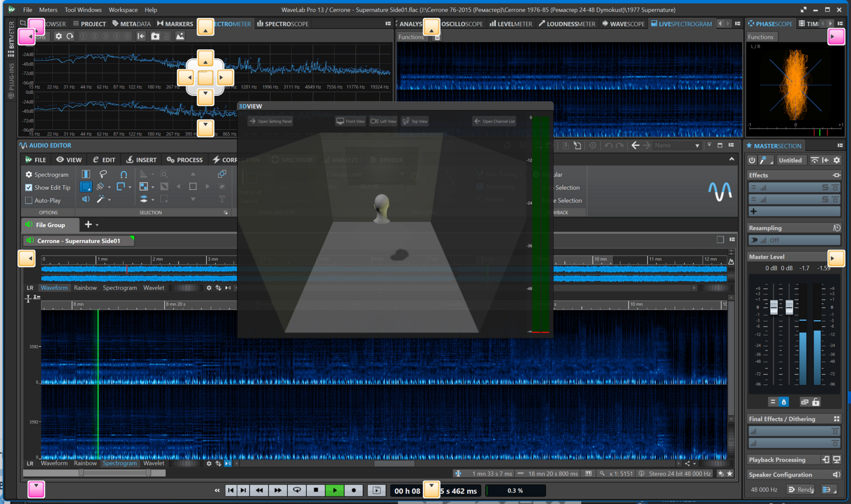Stop playback
Image resolution: width=851 pixels, height=504 pixels.
coord(315,490)
